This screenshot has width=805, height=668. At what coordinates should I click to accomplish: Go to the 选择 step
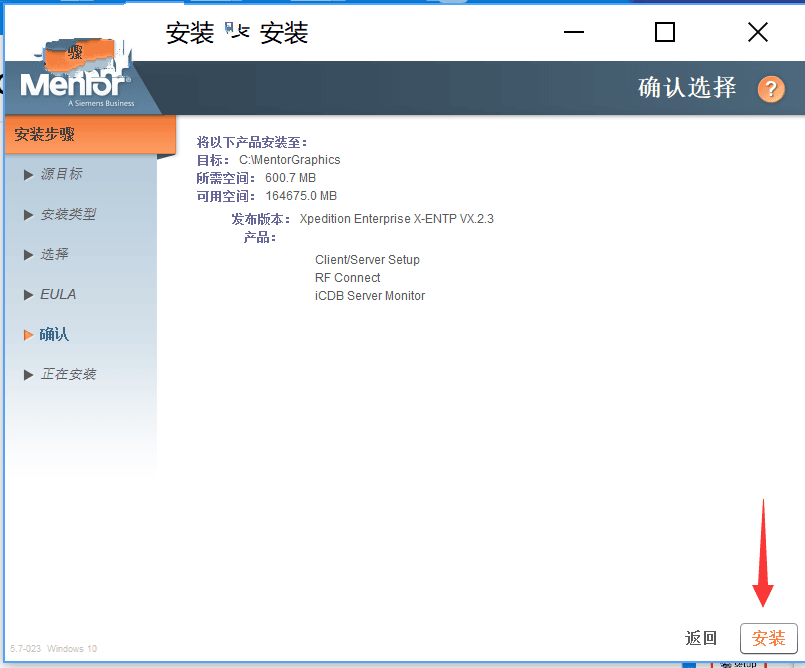click(x=54, y=254)
